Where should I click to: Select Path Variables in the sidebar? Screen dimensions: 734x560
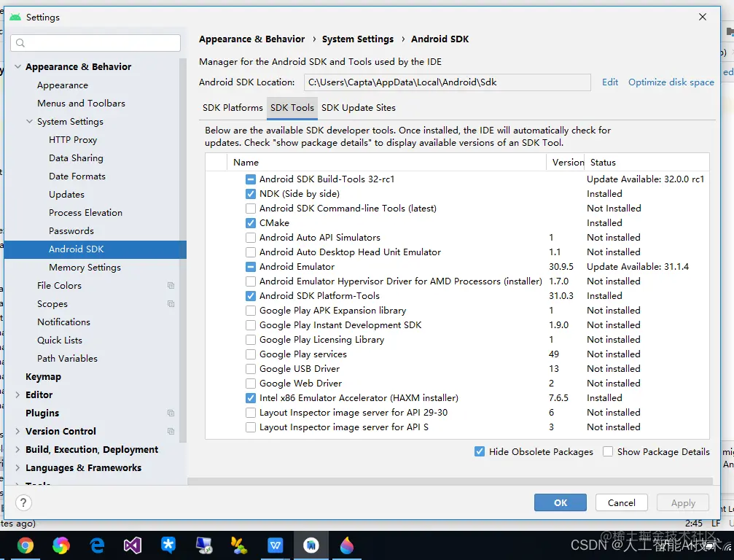(x=67, y=359)
